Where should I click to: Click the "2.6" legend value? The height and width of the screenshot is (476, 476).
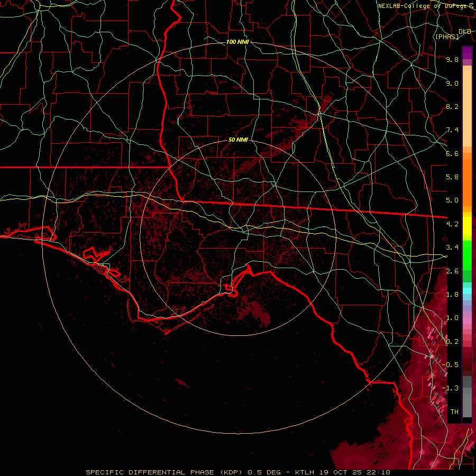tap(452, 271)
